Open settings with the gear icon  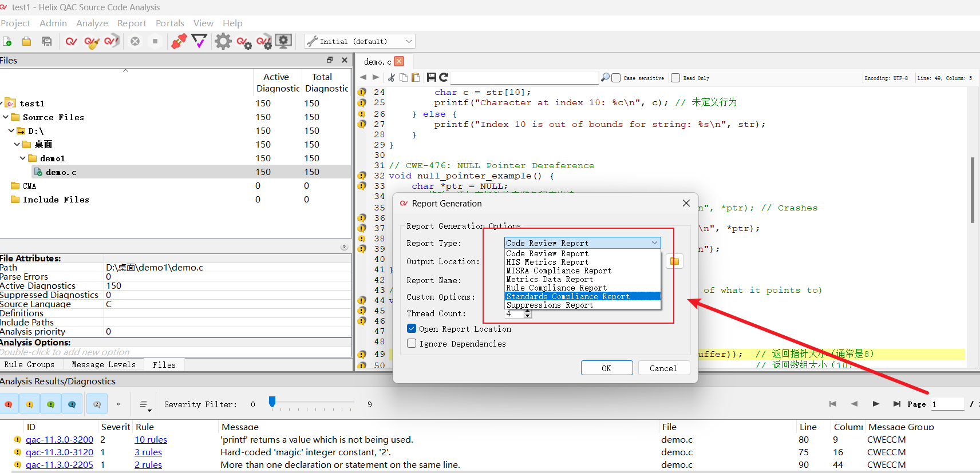click(223, 41)
